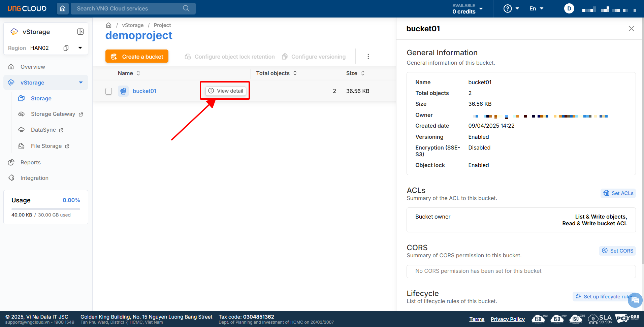Click the three-dot more actions icon
The width and height of the screenshot is (644, 327).
click(x=368, y=57)
